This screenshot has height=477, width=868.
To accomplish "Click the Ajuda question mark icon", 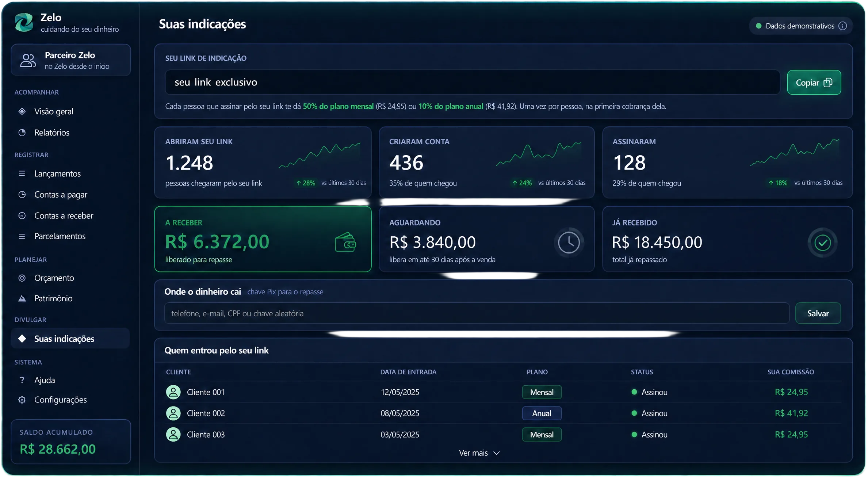I will [22, 380].
